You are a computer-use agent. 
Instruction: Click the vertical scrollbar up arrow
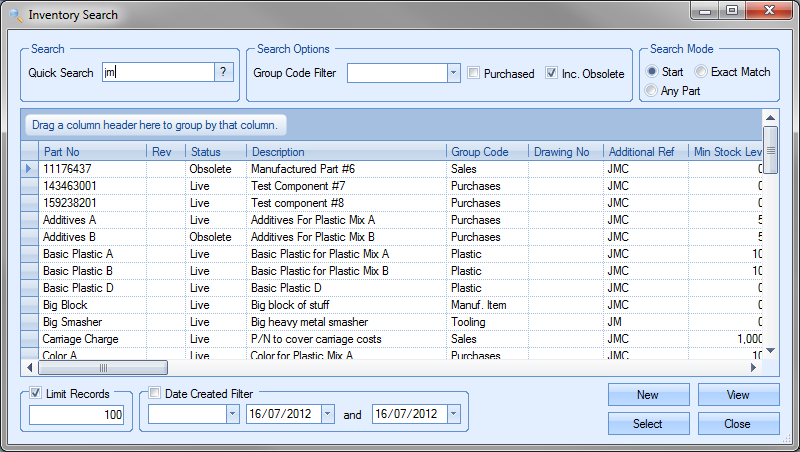point(771,116)
